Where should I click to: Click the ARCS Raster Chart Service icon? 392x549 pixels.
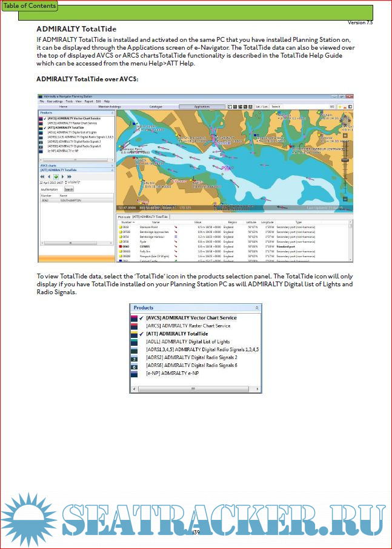(135, 326)
